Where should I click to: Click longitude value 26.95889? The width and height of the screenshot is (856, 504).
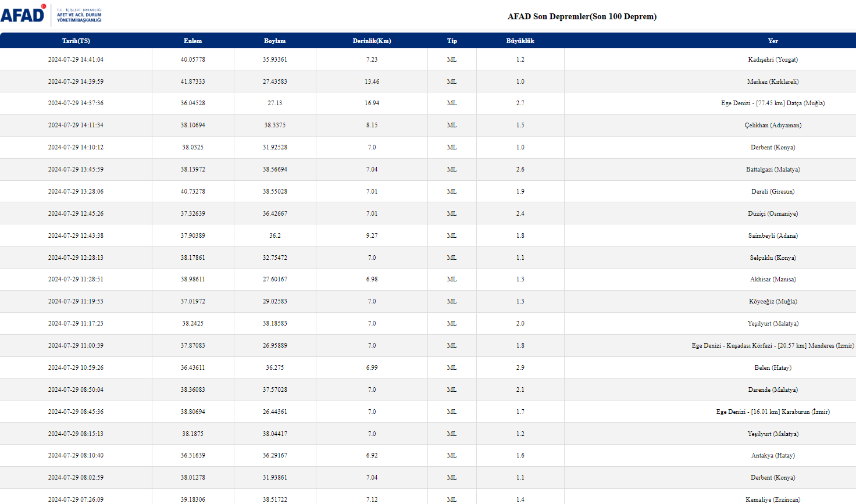[x=275, y=345]
